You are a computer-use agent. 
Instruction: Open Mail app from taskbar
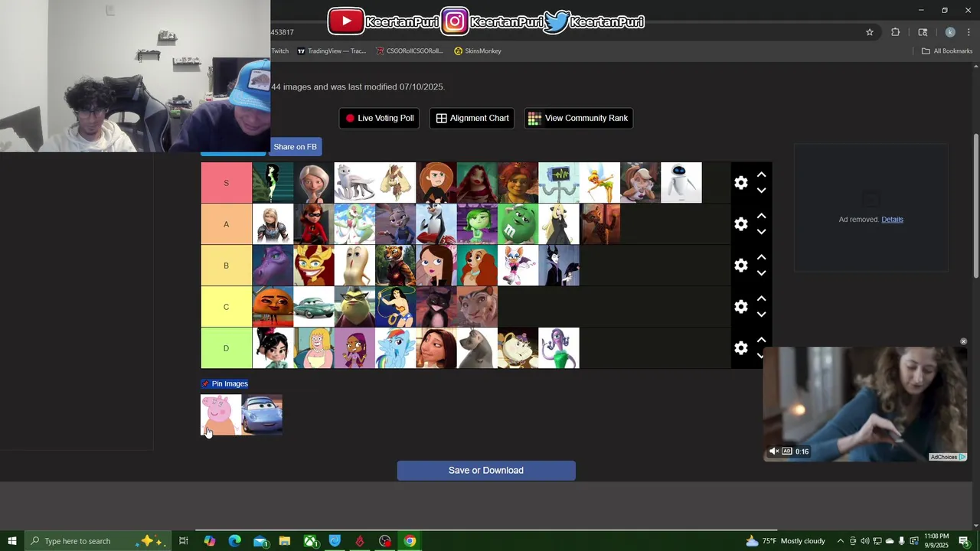point(260,541)
